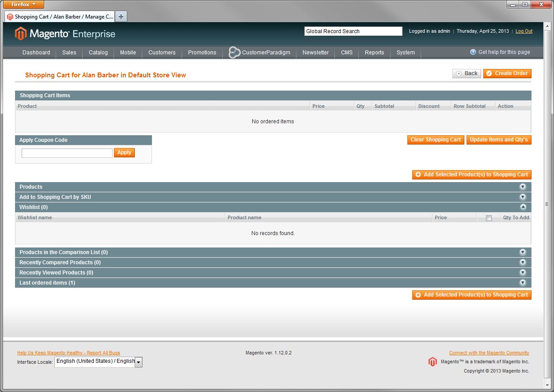554x392 pixels.
Task: Click Help Us Keep Magento Healthy link
Action: (68, 353)
